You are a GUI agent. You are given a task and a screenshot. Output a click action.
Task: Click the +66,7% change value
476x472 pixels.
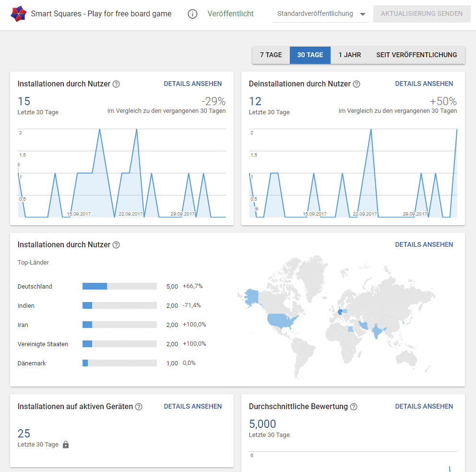(192, 286)
